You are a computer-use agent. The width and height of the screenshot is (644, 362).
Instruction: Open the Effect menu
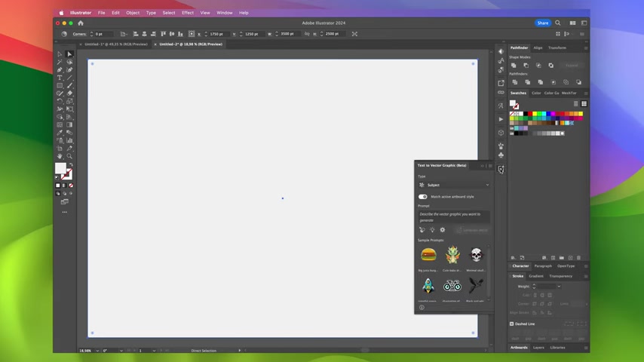188,13
